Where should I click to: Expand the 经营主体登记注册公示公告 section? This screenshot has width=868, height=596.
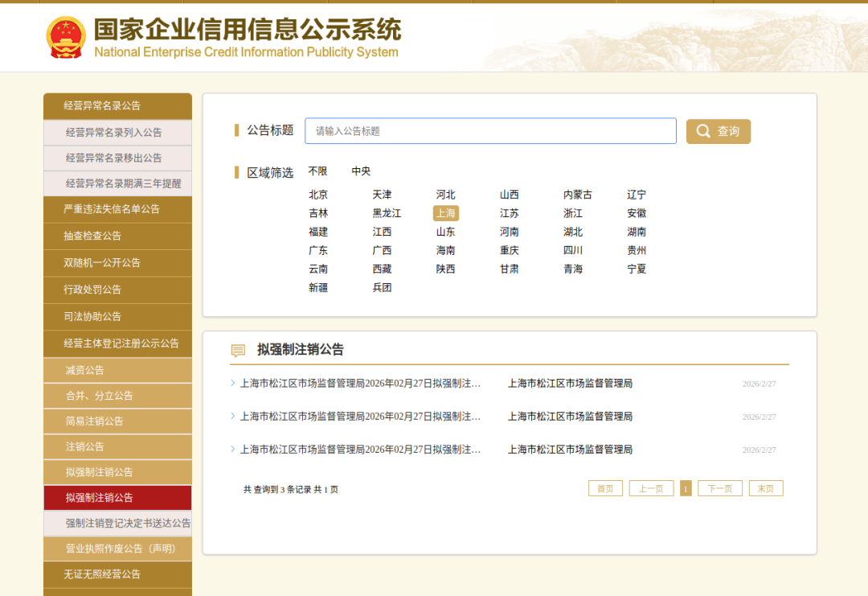117,343
